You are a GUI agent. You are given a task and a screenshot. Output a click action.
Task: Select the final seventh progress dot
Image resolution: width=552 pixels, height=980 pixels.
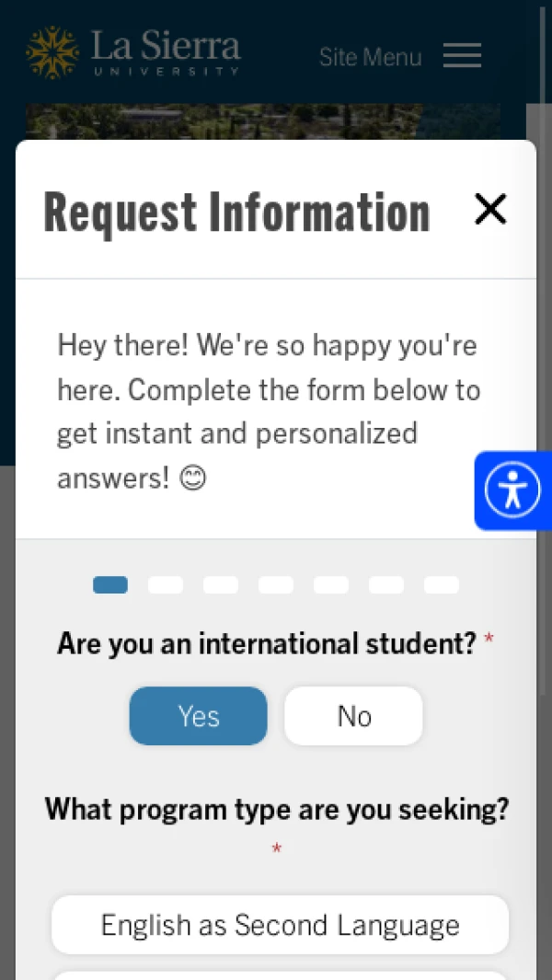(x=441, y=584)
